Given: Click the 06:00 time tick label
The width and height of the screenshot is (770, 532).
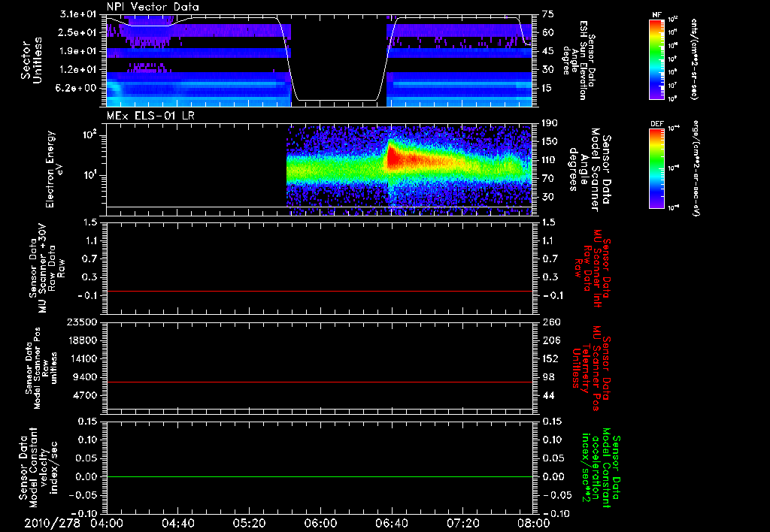Looking at the screenshot, I should (x=320, y=523).
